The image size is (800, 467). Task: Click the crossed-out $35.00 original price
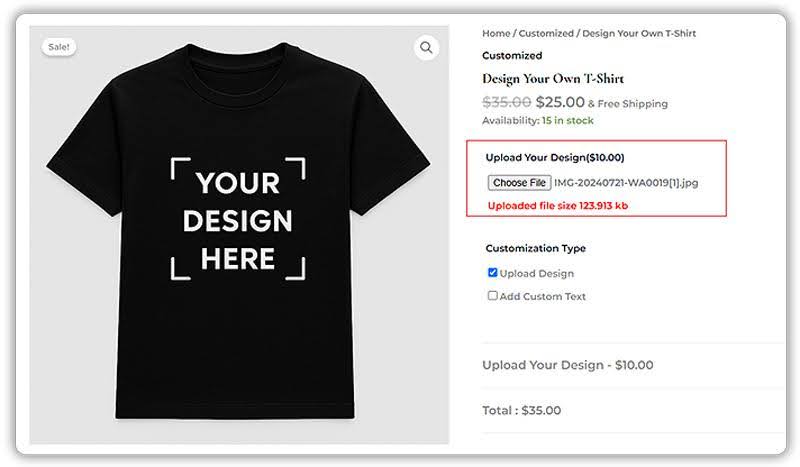[506, 101]
